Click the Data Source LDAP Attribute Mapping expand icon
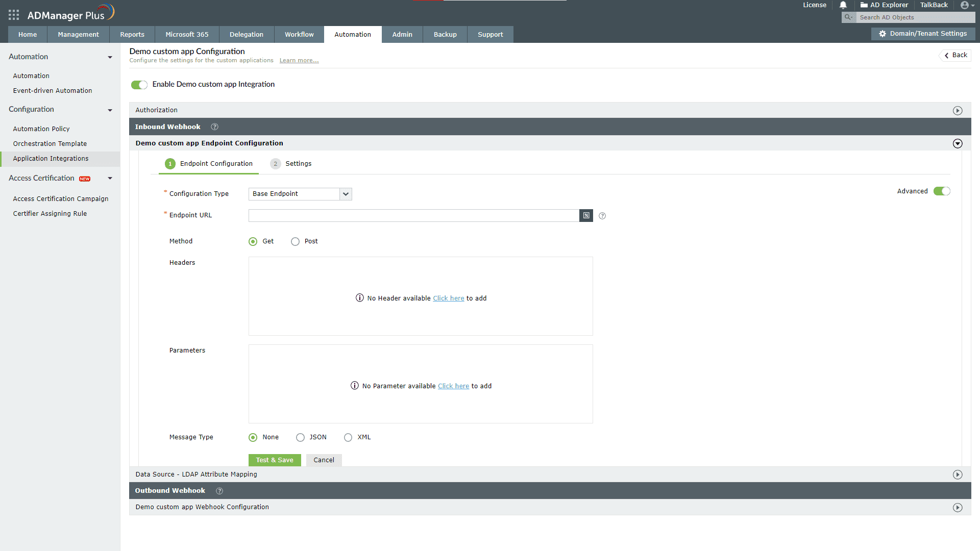This screenshot has height=551, width=980. (958, 474)
